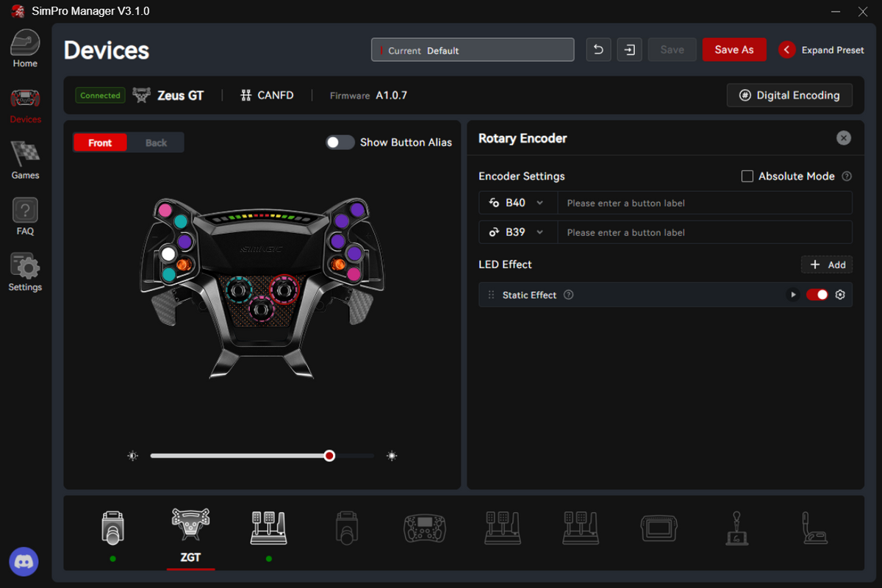Click the LED rev light strip on wheel
This screenshot has height=588, width=882.
pos(262,218)
